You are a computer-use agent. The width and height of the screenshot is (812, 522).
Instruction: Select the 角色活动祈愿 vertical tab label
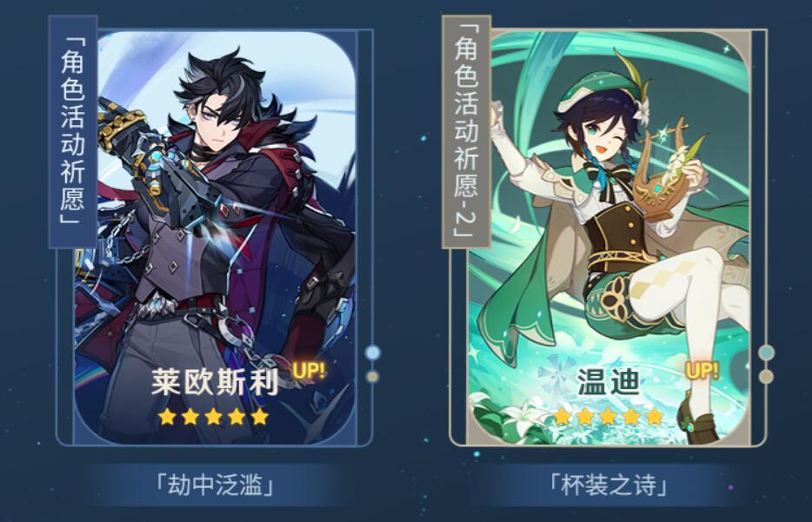point(73,131)
